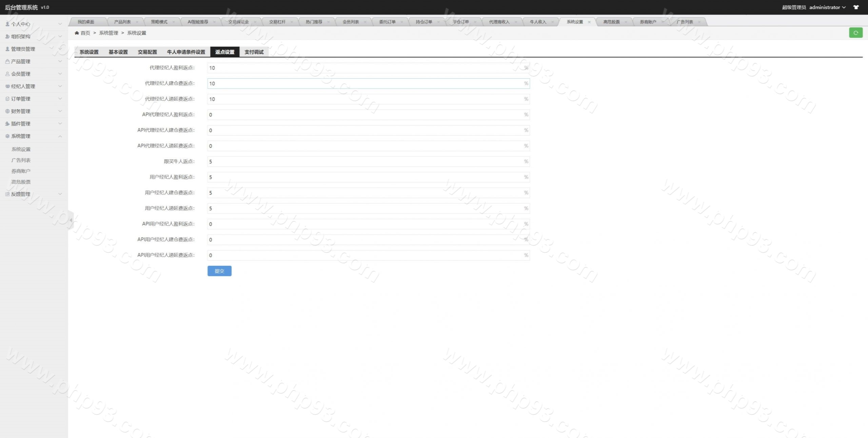Click the home icon in breadcrumb

pos(77,33)
